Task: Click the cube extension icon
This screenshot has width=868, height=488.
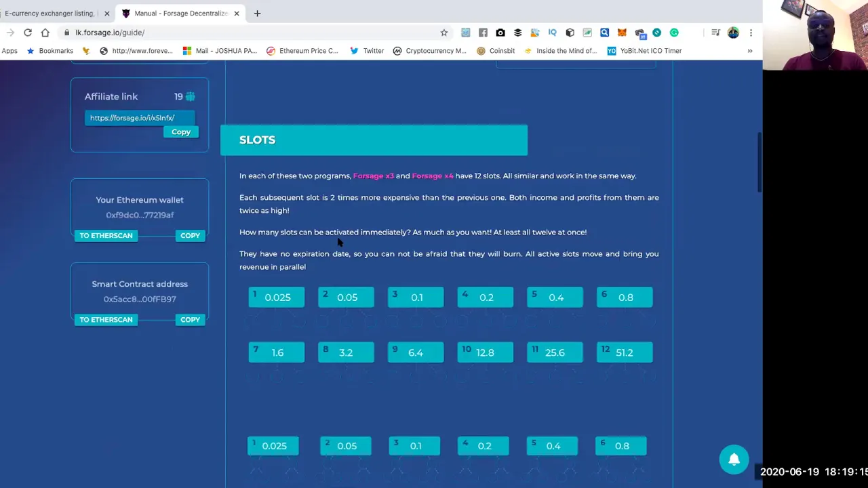Action: click(570, 33)
